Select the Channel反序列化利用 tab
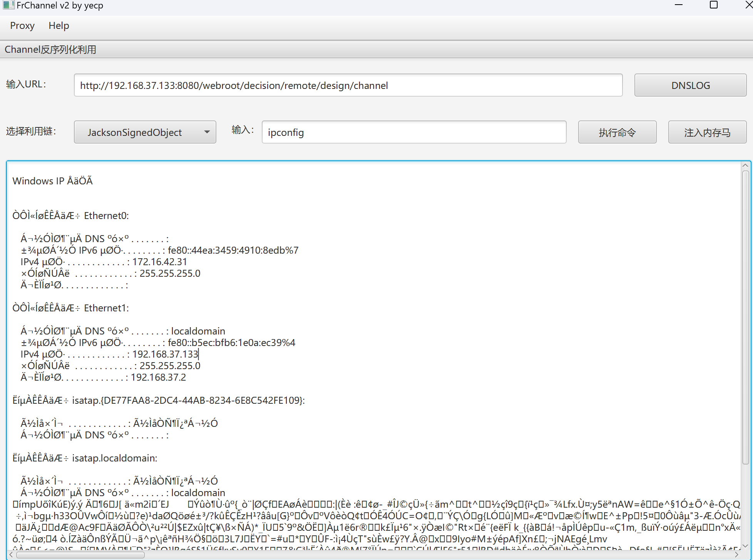 coord(50,50)
